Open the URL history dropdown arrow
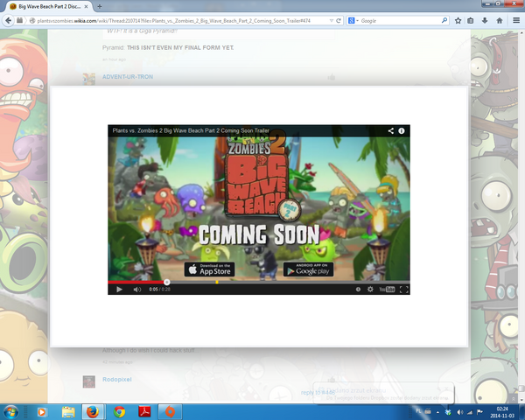The width and height of the screenshot is (525, 420). [x=331, y=21]
